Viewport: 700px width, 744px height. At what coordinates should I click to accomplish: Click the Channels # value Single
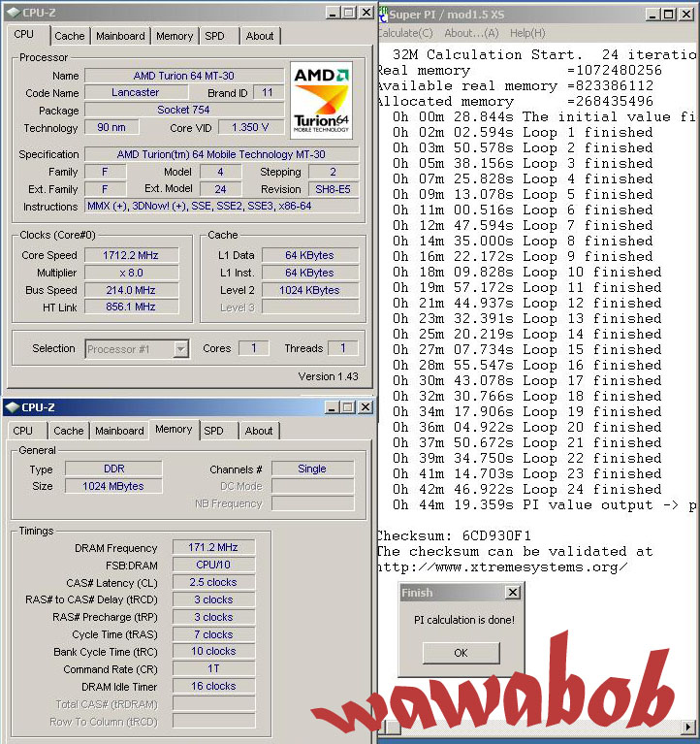pos(312,469)
